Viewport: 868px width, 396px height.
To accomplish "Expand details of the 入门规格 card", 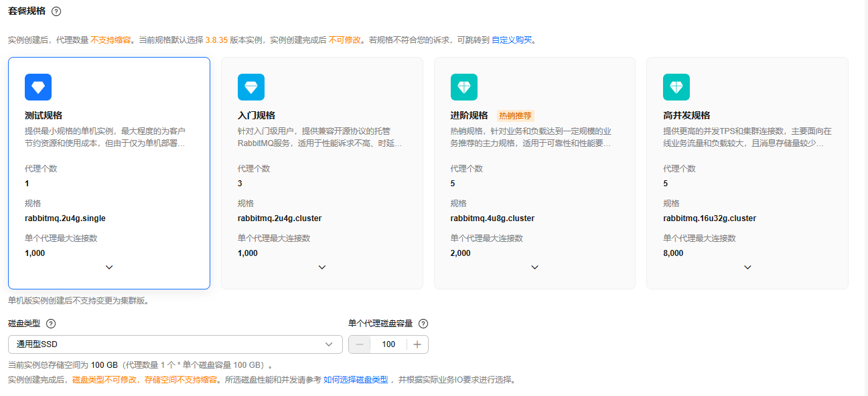I will 322,267.
